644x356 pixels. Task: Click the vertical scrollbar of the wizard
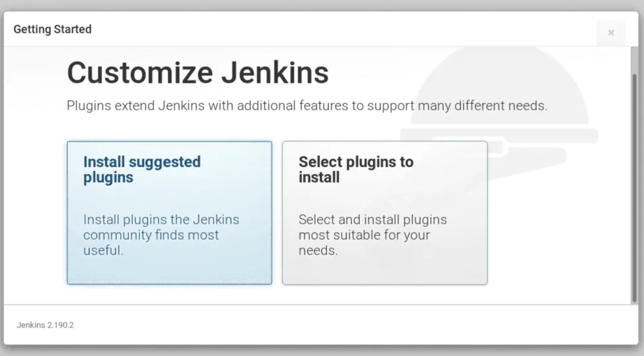634,189
